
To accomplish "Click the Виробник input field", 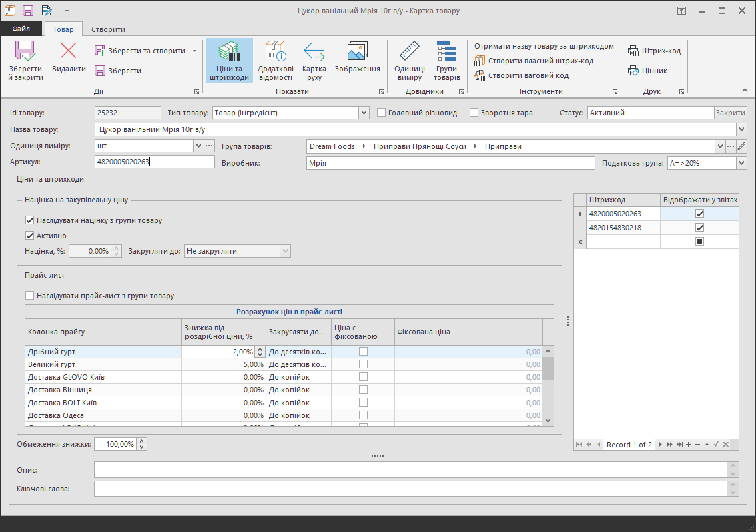I will [x=450, y=163].
